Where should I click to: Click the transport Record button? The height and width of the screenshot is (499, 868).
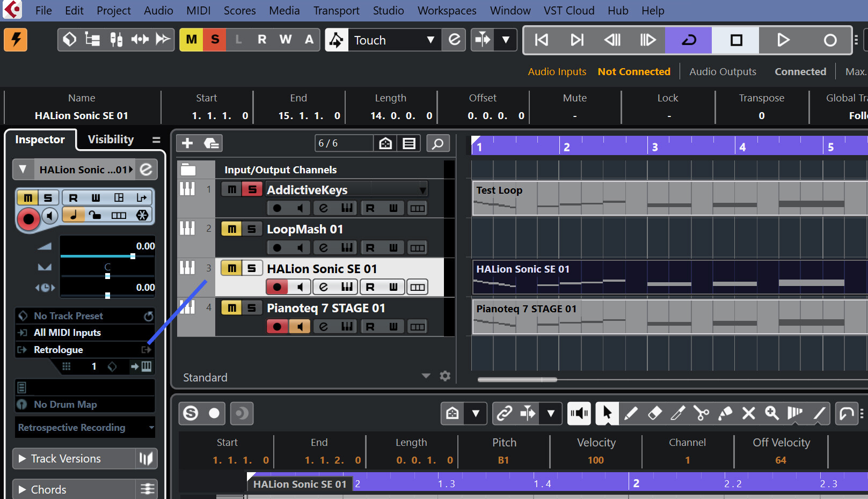830,40
